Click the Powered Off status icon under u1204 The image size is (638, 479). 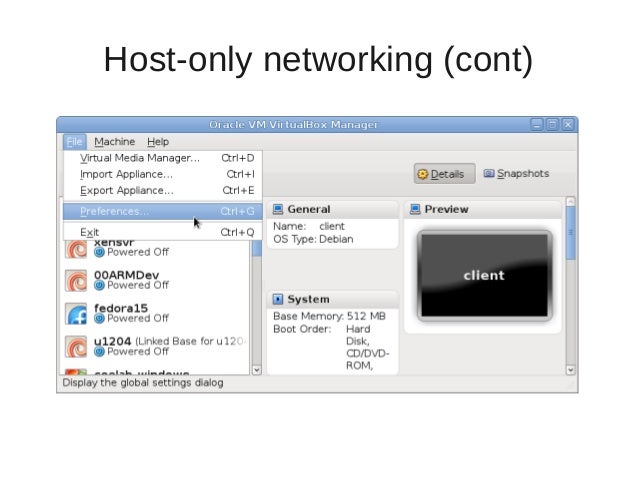(x=99, y=352)
